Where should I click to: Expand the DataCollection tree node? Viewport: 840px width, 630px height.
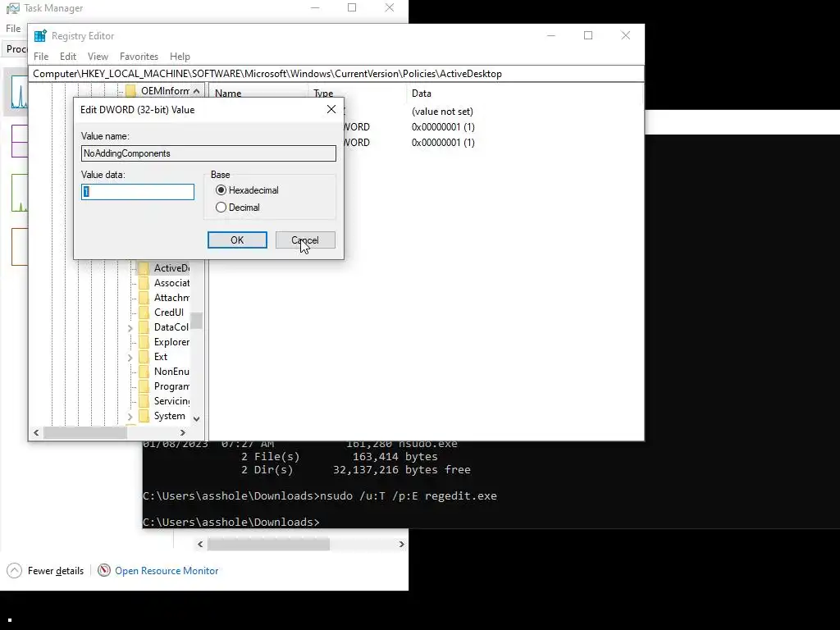(130, 327)
